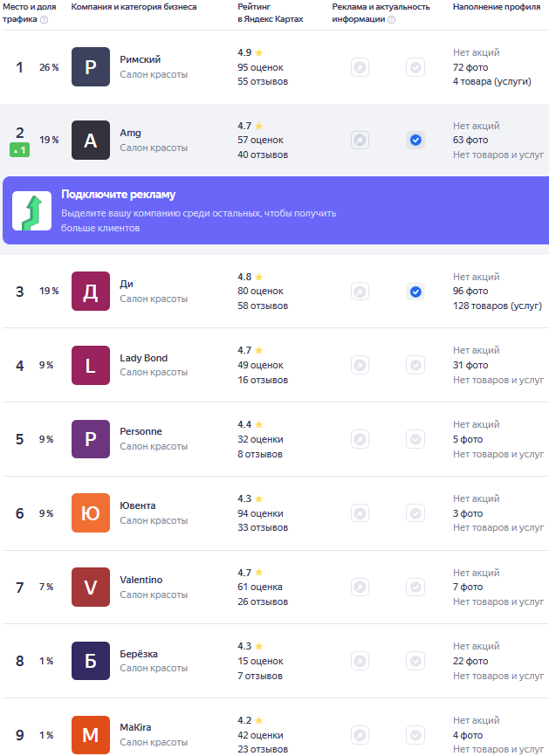The image size is (549, 756).
Task: Click the advertising icon in the Ювента row
Action: click(x=360, y=513)
